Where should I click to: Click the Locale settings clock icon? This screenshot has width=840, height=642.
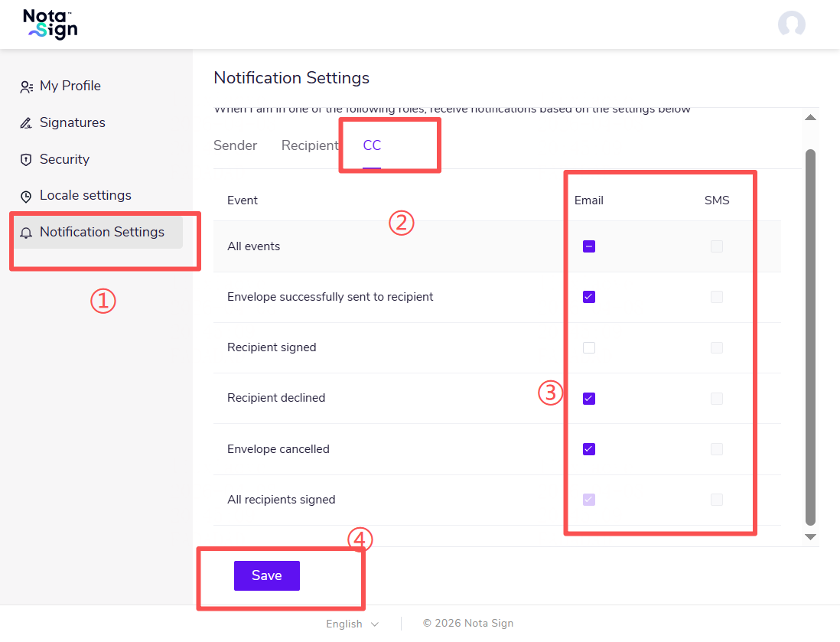tap(26, 196)
